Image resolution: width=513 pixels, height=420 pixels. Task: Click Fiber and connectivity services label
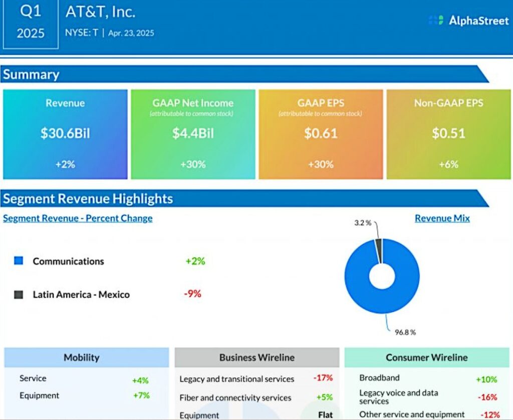tap(235, 398)
